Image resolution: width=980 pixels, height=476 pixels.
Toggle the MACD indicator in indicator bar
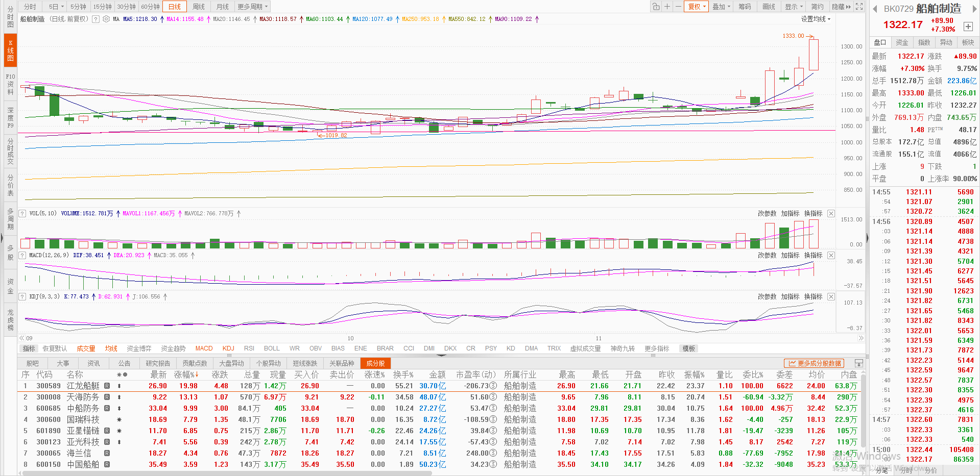click(x=204, y=348)
